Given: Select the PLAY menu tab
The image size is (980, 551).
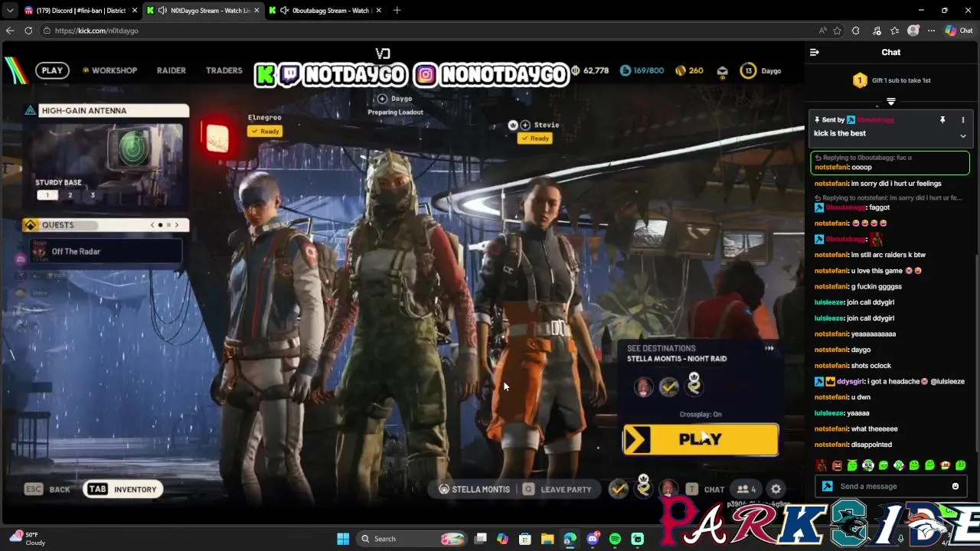Looking at the screenshot, I should coord(52,70).
